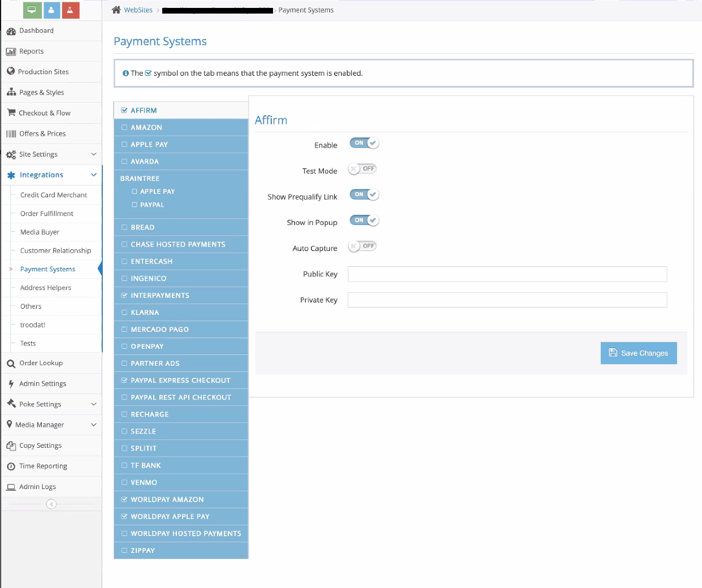The width and height of the screenshot is (702, 588).
Task: Expand the Media Manager chevron
Action: (x=94, y=424)
